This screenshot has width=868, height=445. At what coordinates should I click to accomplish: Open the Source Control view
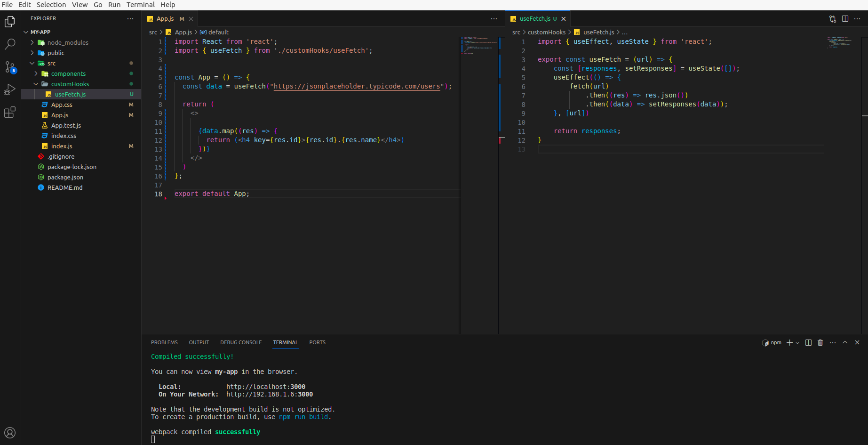(10, 67)
